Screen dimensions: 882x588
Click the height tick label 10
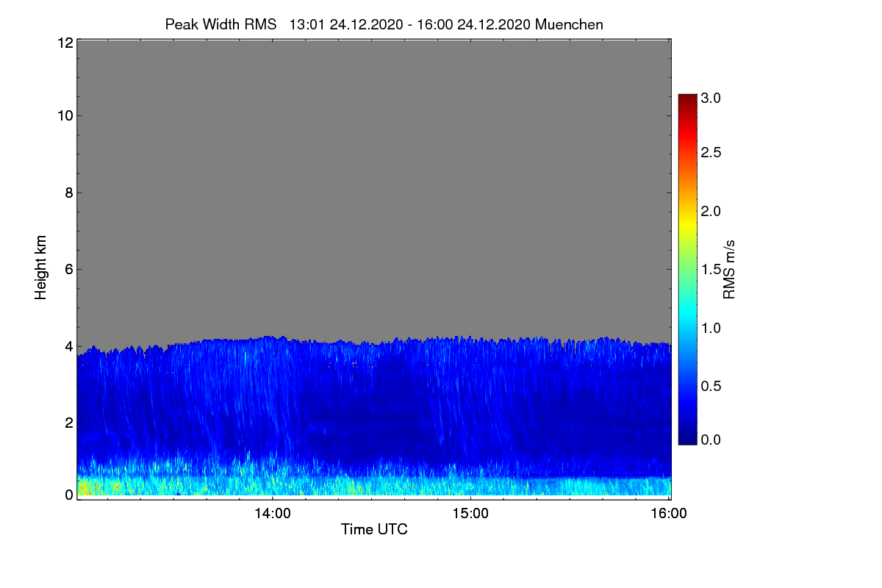click(x=64, y=115)
